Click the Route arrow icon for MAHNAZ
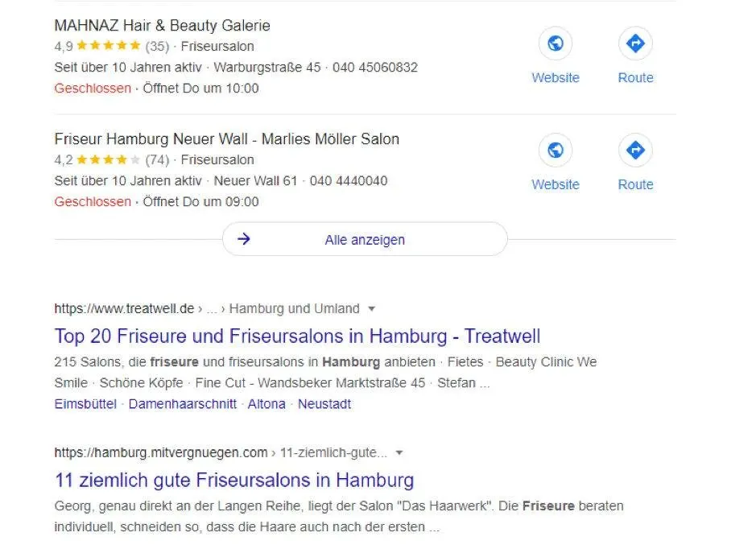The width and height of the screenshot is (756, 553). pos(635,44)
